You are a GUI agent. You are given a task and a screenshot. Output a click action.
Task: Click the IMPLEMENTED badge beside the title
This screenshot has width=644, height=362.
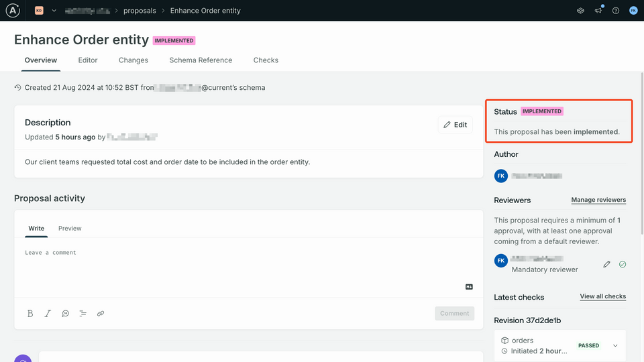point(174,41)
